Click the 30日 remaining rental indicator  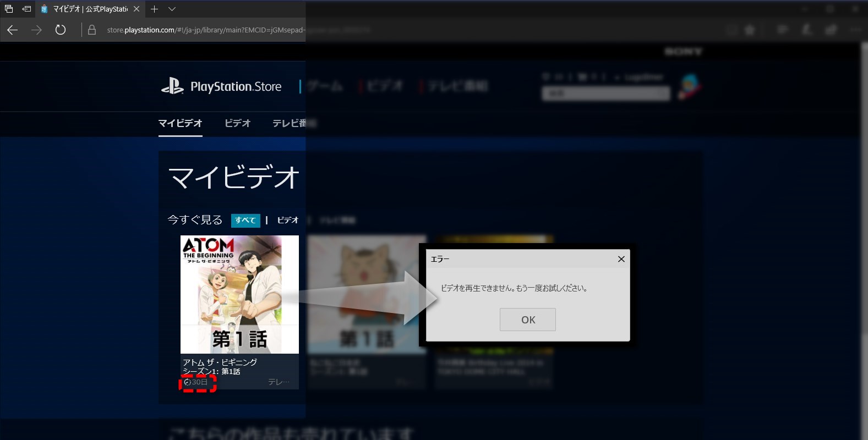(x=196, y=382)
